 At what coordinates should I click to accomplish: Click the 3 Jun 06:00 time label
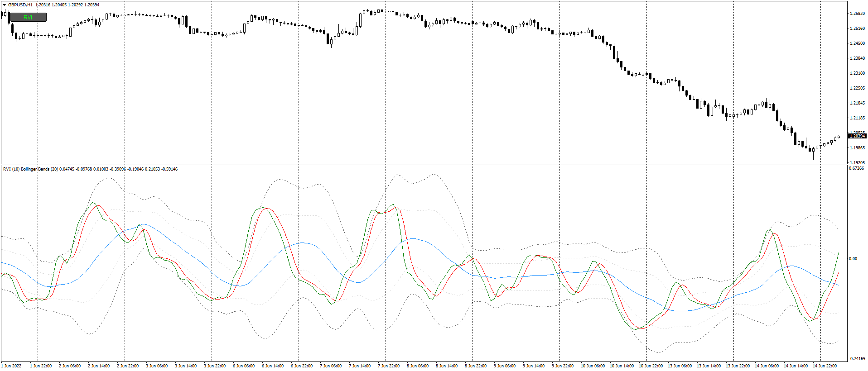pos(157,366)
